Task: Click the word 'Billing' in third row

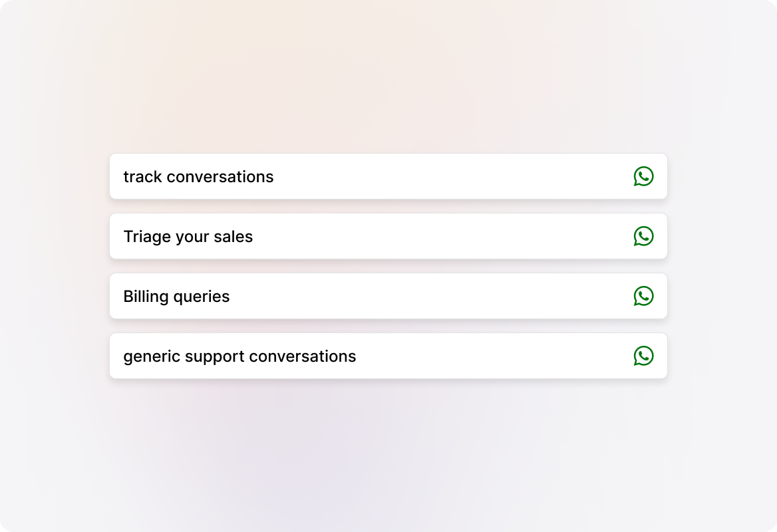Action: click(x=146, y=297)
